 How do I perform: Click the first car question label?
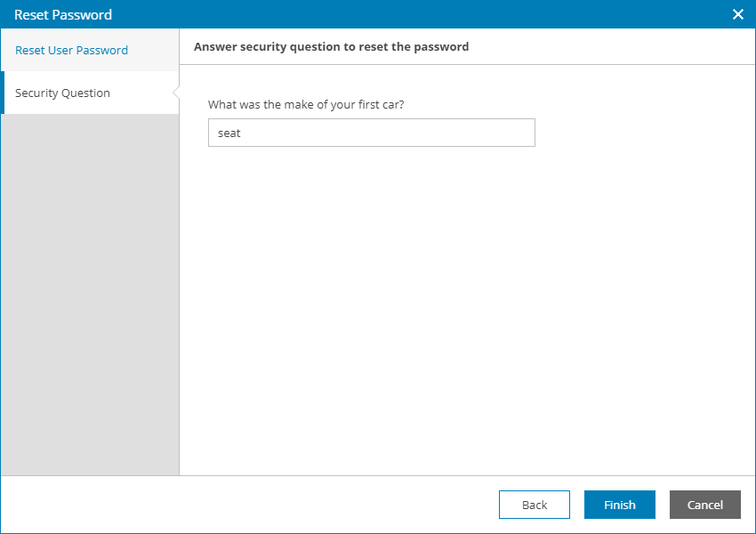click(x=306, y=104)
